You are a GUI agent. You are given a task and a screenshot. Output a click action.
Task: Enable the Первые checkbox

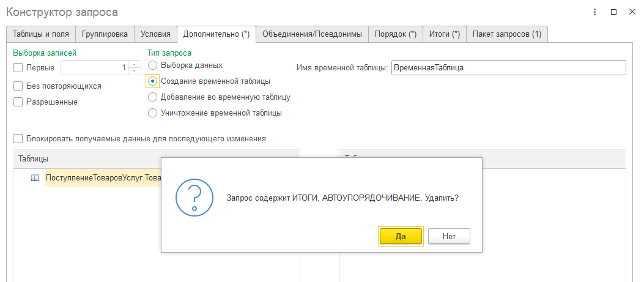pyautogui.click(x=18, y=68)
